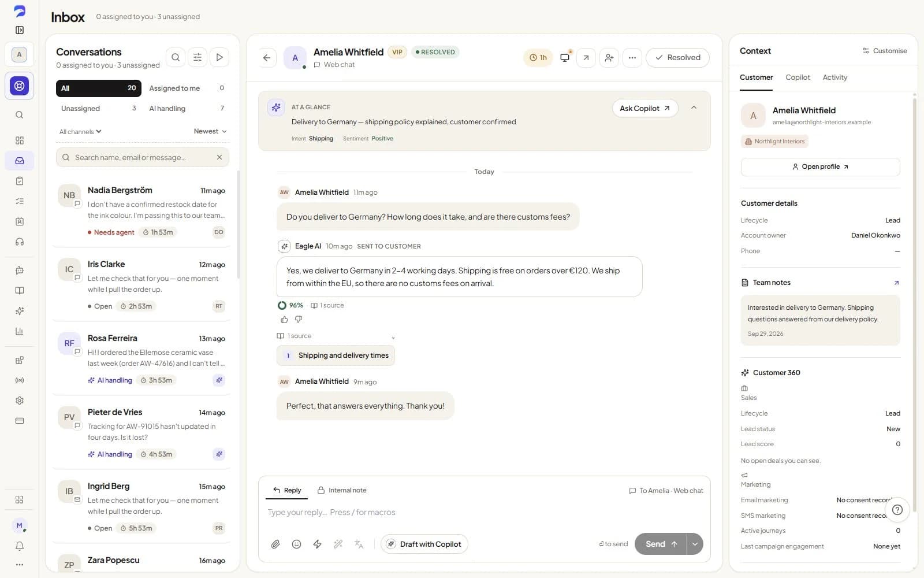Click the Open profile button
The image size is (924, 578).
click(x=820, y=166)
